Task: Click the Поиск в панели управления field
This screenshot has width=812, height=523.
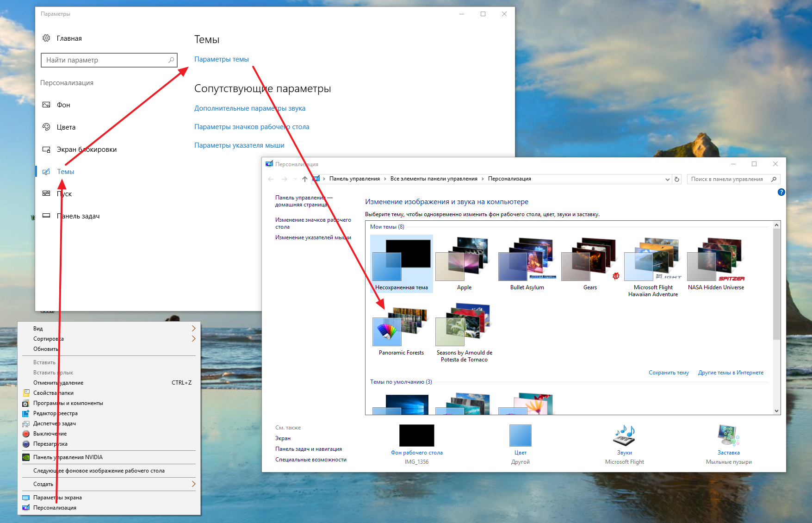Action: click(733, 179)
